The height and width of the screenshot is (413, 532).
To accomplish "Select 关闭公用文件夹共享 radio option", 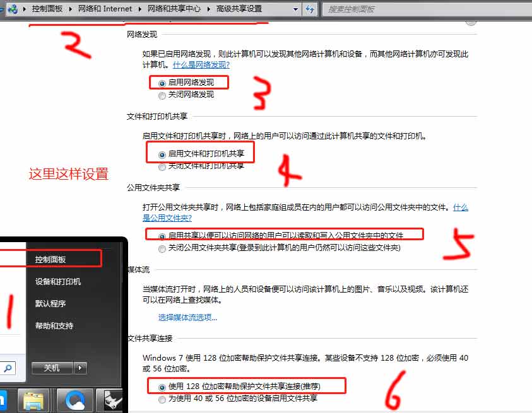I will point(162,248).
